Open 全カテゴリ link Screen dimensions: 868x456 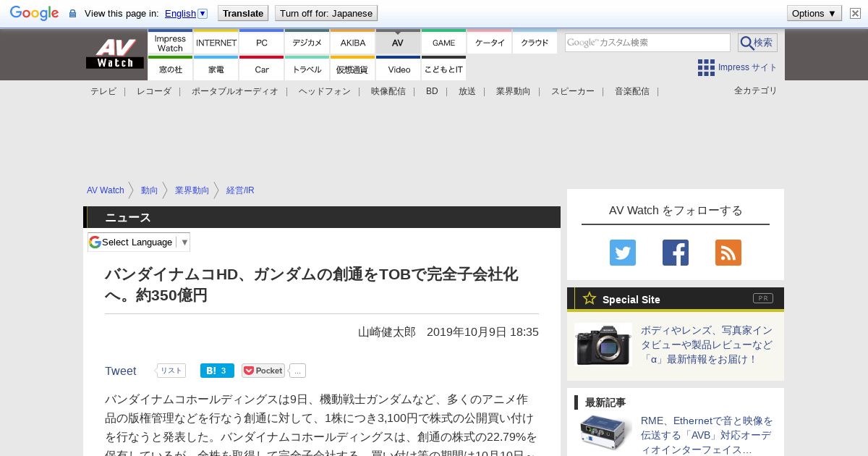[x=756, y=90]
